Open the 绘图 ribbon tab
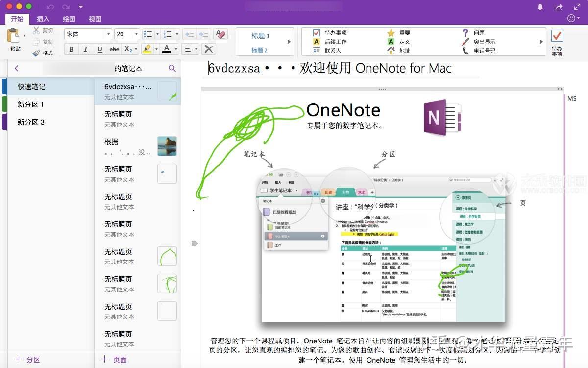The image size is (588, 368). (x=69, y=19)
